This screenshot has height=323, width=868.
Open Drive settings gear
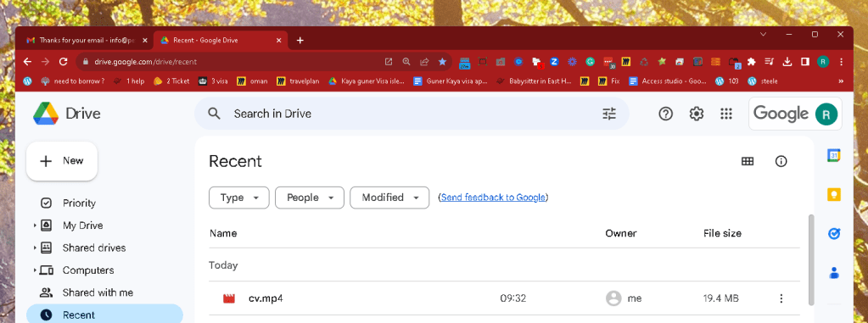point(696,114)
